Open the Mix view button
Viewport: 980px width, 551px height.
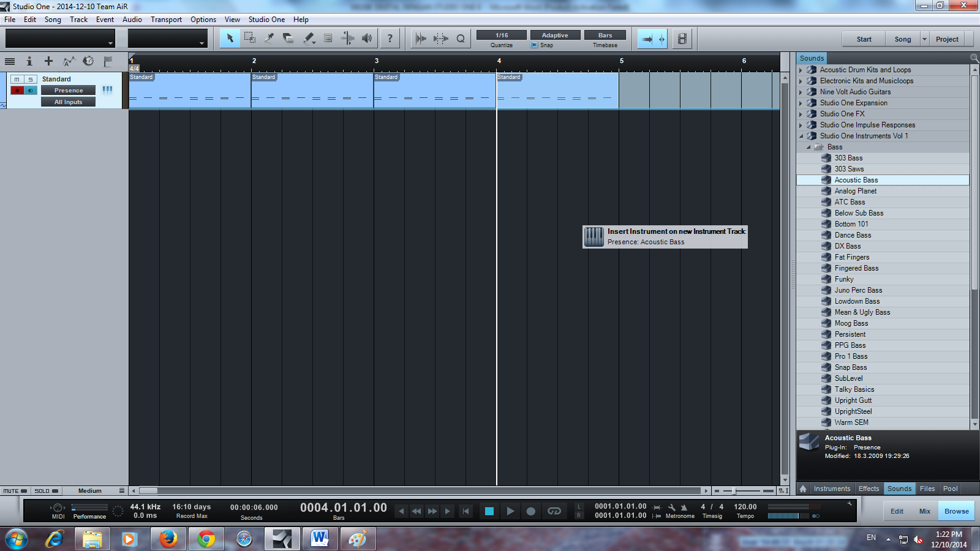(924, 511)
